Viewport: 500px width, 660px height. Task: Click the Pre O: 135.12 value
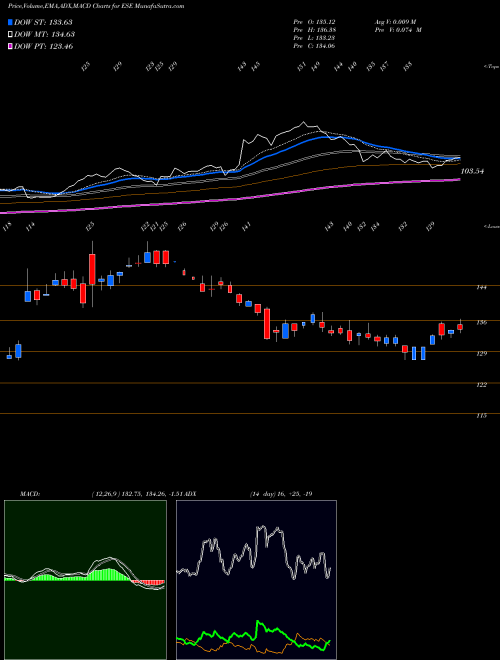click(x=314, y=21)
